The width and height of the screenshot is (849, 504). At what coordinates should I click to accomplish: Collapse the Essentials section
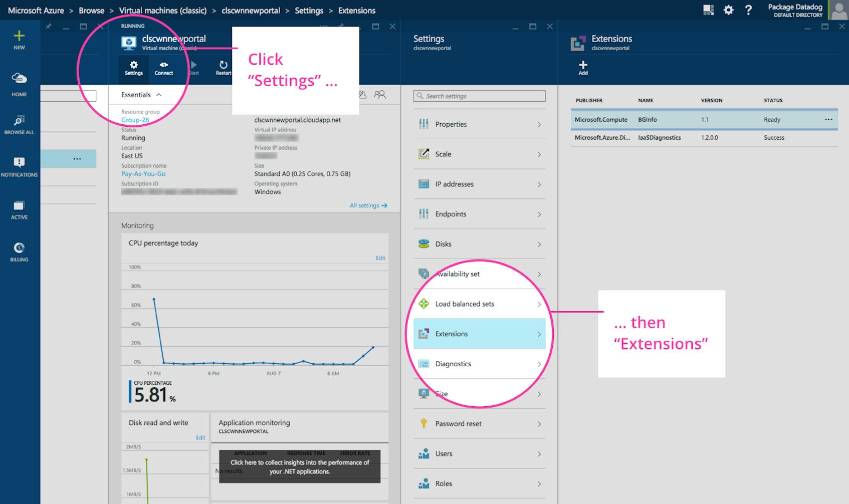pos(159,94)
